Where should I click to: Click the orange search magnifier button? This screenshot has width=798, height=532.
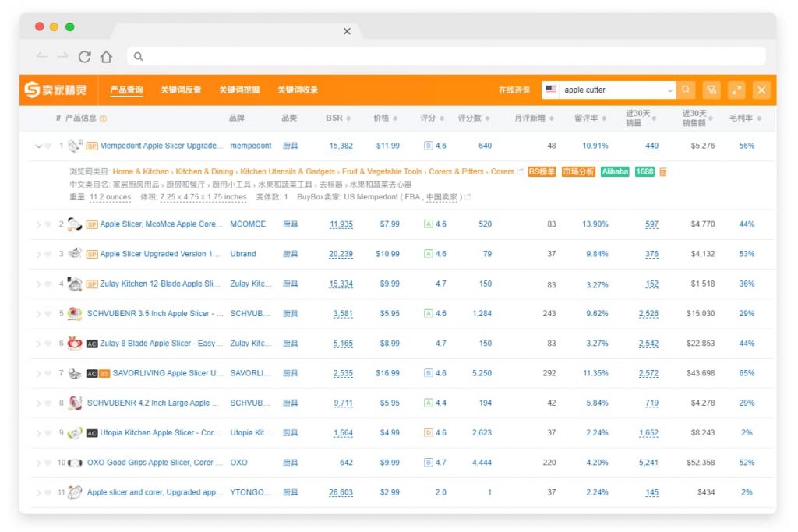click(686, 90)
